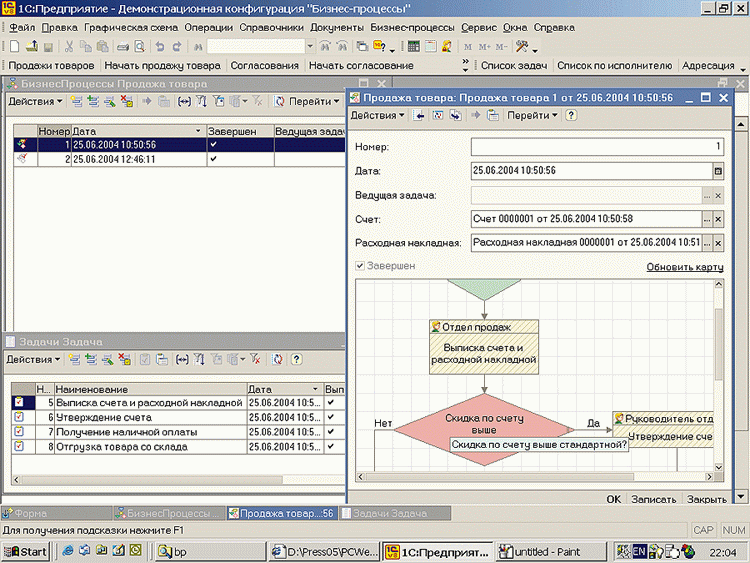Click the Дата column sort arrow in process list
The image size is (750, 563).
point(199,131)
